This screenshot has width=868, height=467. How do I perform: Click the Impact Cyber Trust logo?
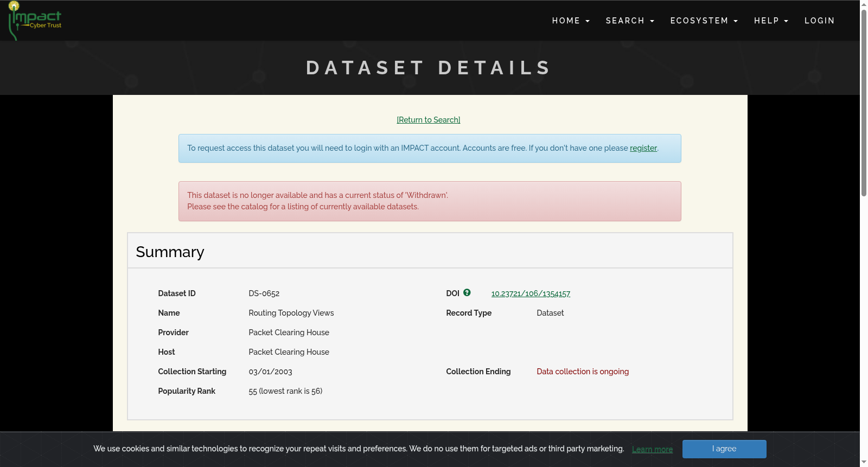(35, 21)
